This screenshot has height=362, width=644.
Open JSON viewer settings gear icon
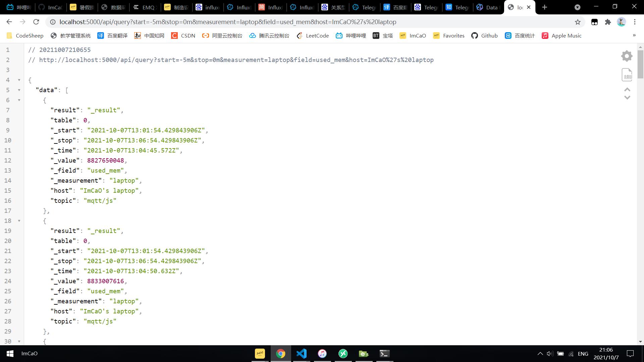point(627,56)
